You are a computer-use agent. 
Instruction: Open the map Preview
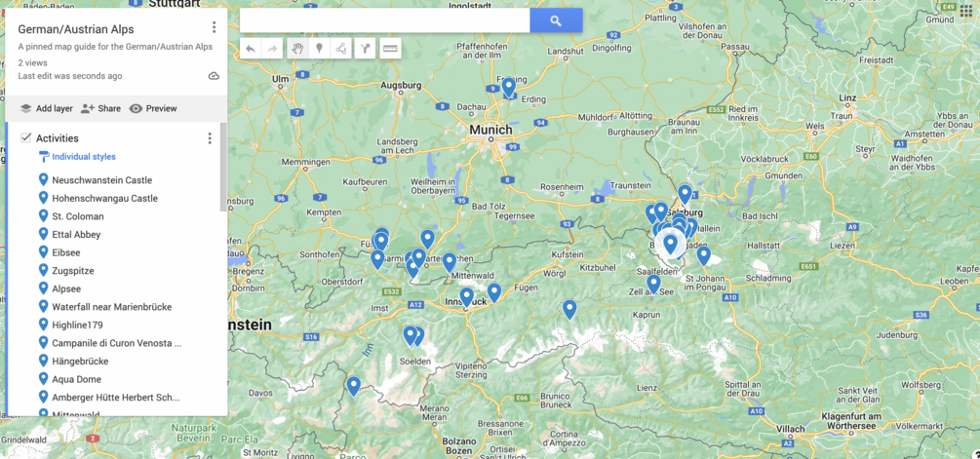coord(153,108)
